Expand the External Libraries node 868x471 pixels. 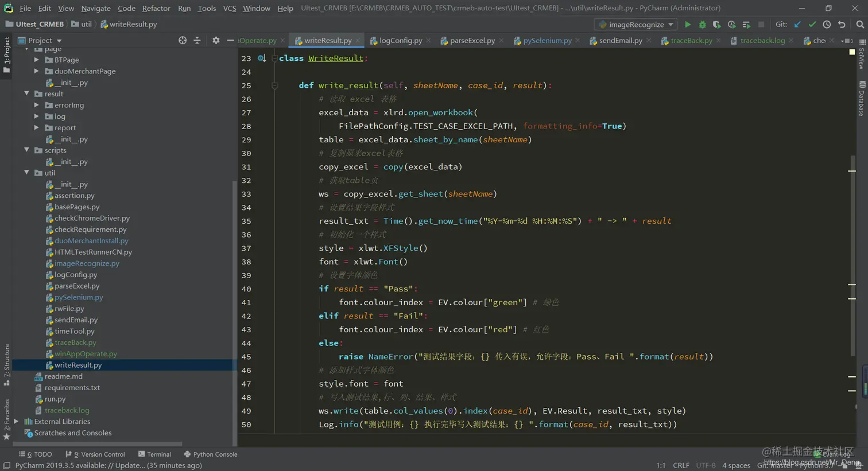[x=17, y=422]
